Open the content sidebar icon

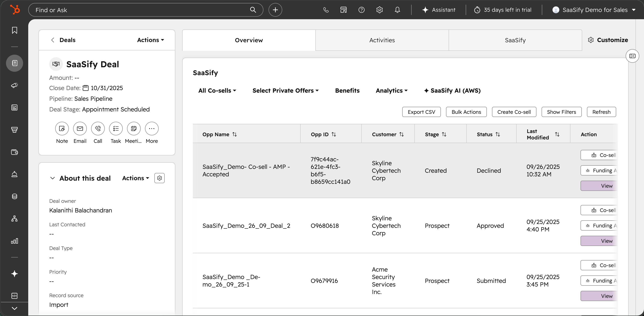tap(15, 108)
